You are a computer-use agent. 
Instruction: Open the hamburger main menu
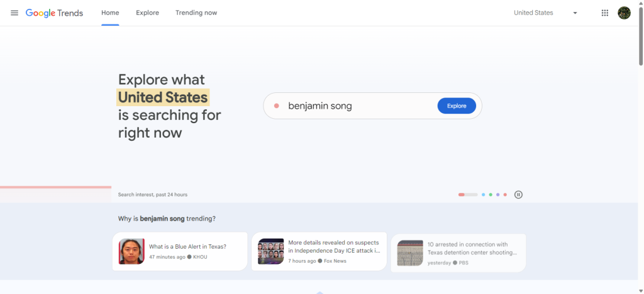tap(14, 13)
